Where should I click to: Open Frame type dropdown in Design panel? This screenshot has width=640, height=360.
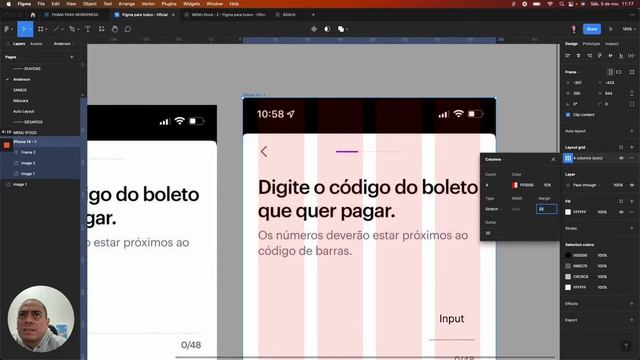573,72
